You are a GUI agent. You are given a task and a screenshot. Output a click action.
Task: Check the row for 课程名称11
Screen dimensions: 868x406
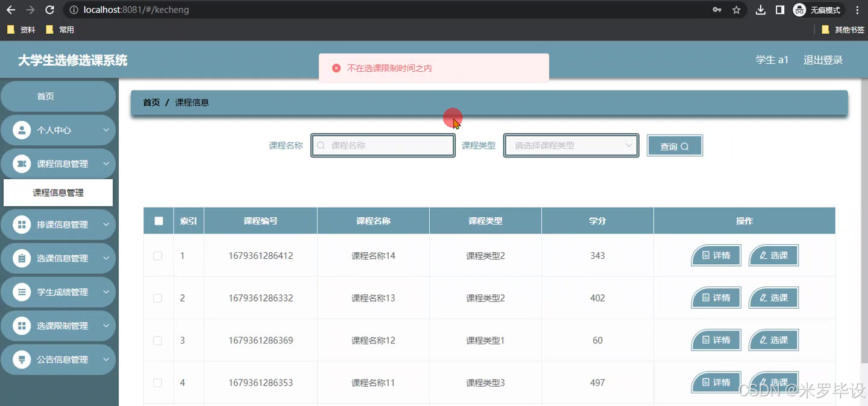158,382
